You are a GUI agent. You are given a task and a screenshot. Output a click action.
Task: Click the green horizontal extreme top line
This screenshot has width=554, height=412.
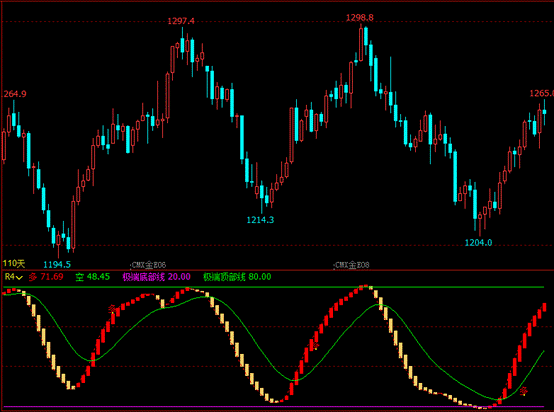tap(273, 287)
